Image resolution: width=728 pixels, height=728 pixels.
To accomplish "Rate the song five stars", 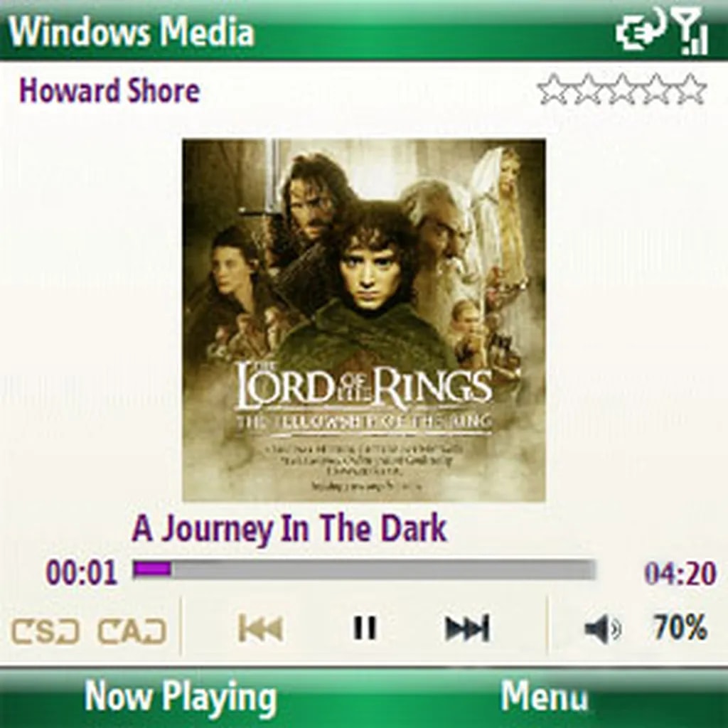I will (x=690, y=89).
